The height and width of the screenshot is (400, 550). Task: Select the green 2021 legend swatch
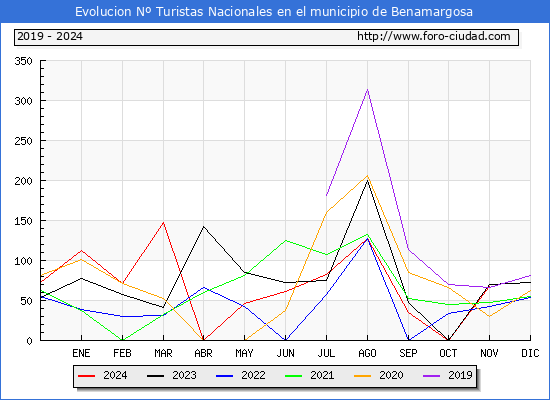(294, 376)
